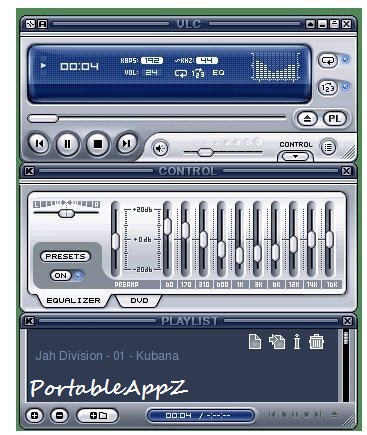Image resolution: width=367 pixels, height=435 pixels.
Task: Close the CONTROL panel
Action: [347, 171]
